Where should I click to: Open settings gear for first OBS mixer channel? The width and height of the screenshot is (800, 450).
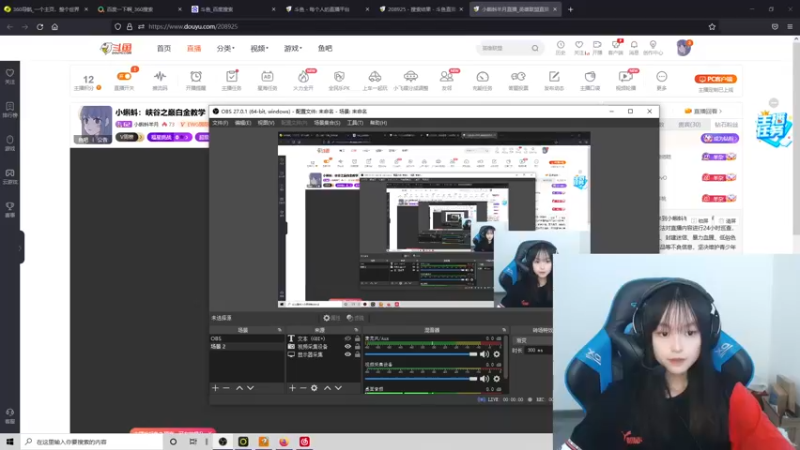click(x=496, y=354)
